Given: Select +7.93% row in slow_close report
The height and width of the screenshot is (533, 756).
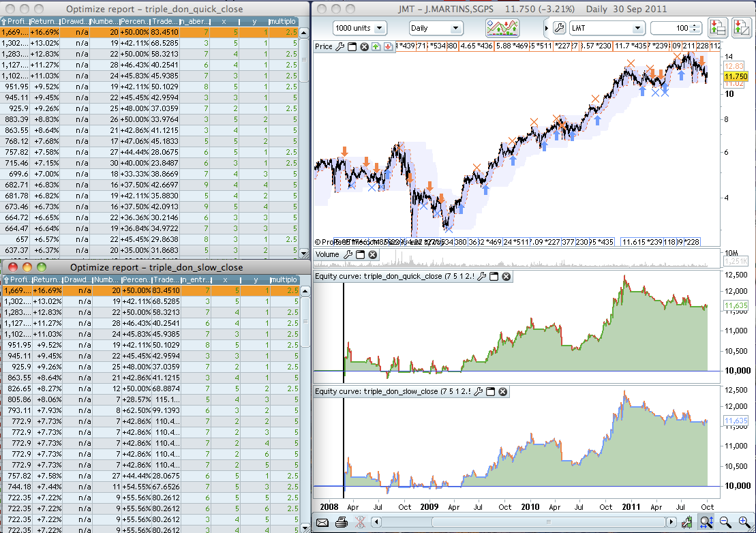Looking at the screenshot, I should click(151, 410).
